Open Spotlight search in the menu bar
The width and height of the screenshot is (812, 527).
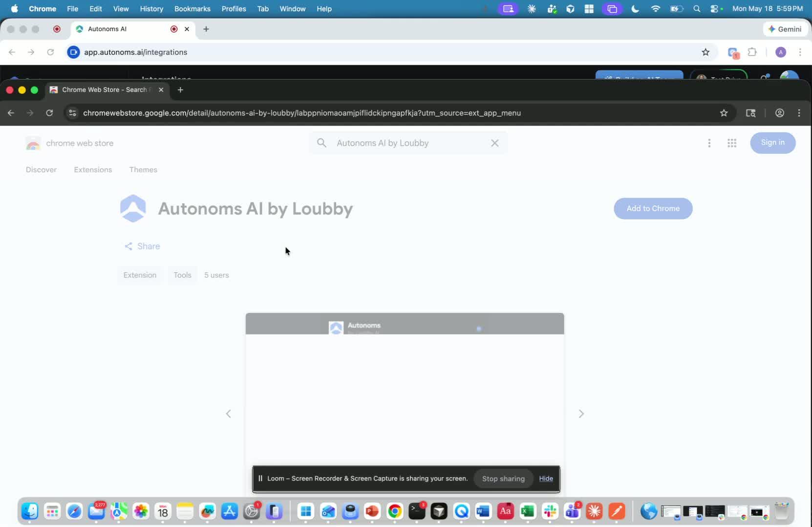pos(697,9)
